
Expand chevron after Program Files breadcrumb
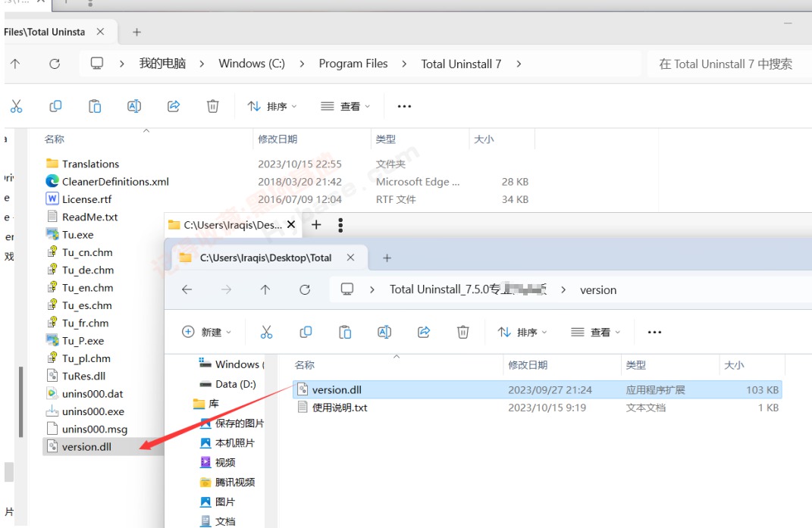click(404, 64)
